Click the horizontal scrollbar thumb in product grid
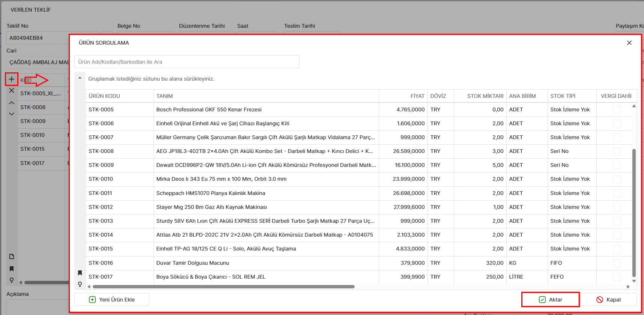Viewport: 644px width, 315px height. [x=223, y=287]
